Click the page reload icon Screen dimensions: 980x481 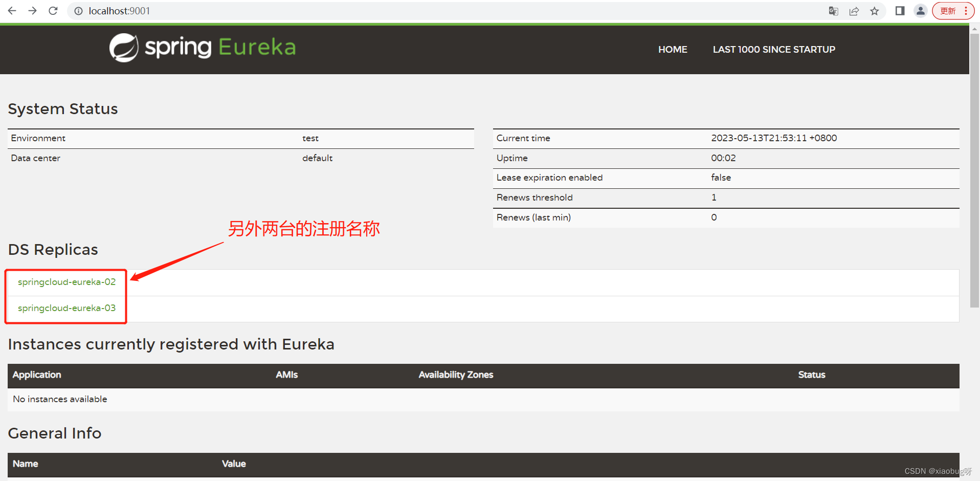[x=53, y=11]
